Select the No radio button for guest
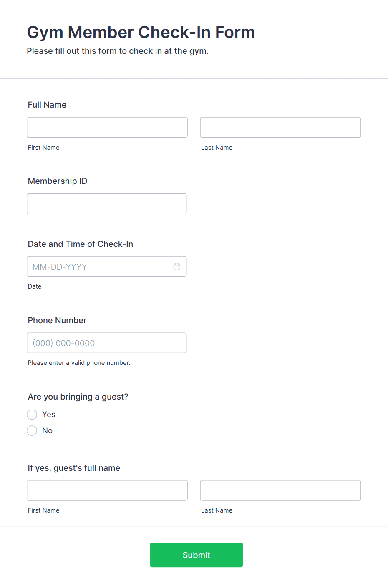Screen dimensions: 388x588 coord(32,431)
